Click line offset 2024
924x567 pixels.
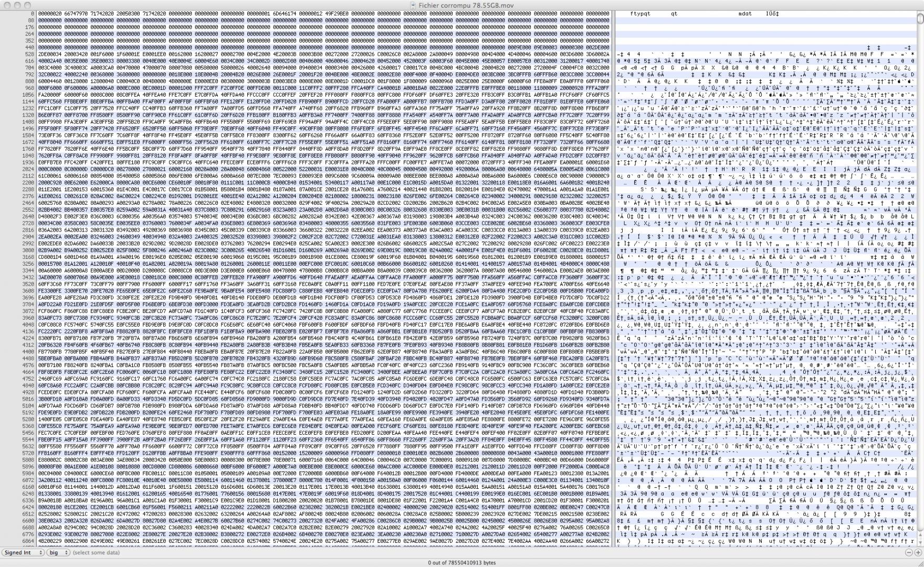pyautogui.click(x=28, y=169)
